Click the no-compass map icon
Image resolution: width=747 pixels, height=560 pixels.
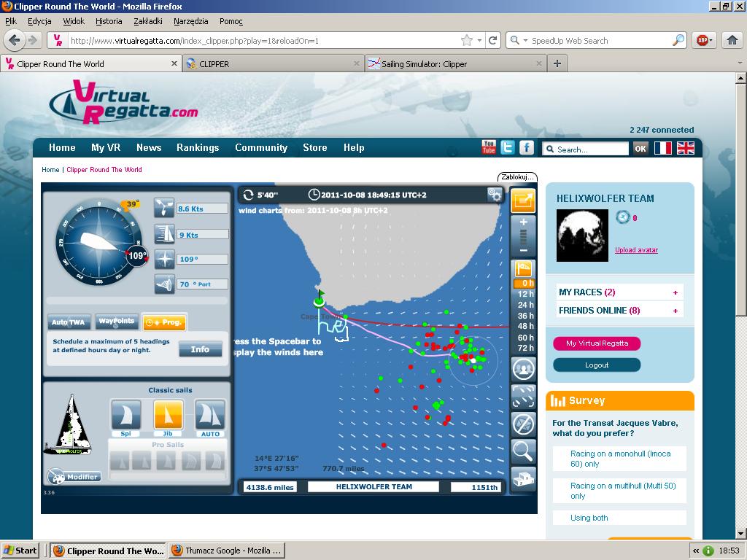click(523, 424)
